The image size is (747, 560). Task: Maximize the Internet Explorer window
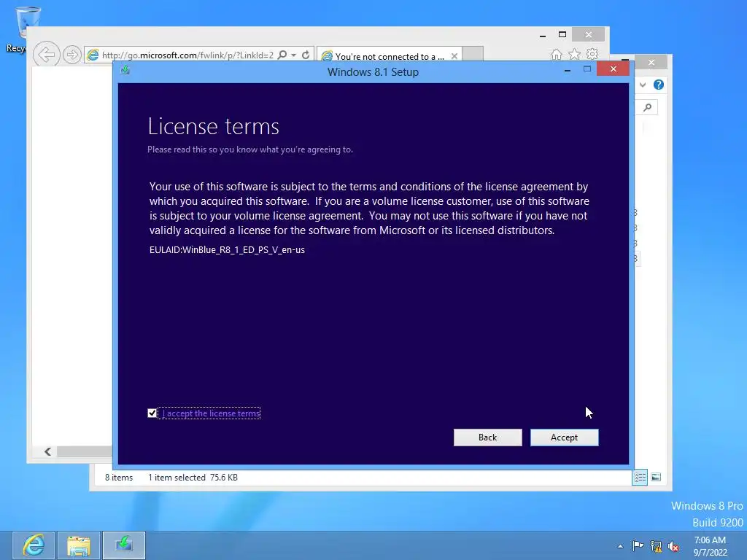coord(562,34)
